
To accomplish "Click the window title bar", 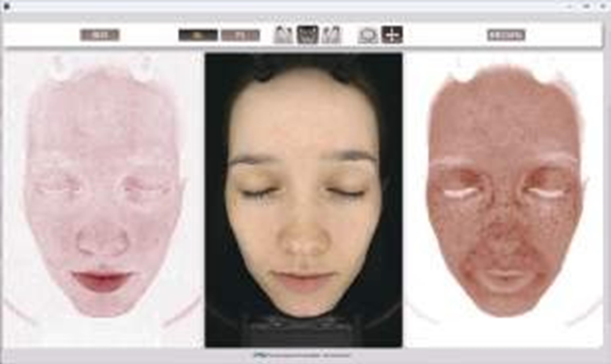I will [295, 7].
